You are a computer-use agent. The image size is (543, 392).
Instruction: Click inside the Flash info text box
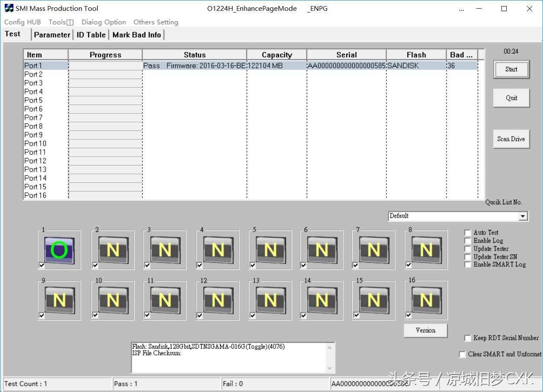(x=228, y=357)
